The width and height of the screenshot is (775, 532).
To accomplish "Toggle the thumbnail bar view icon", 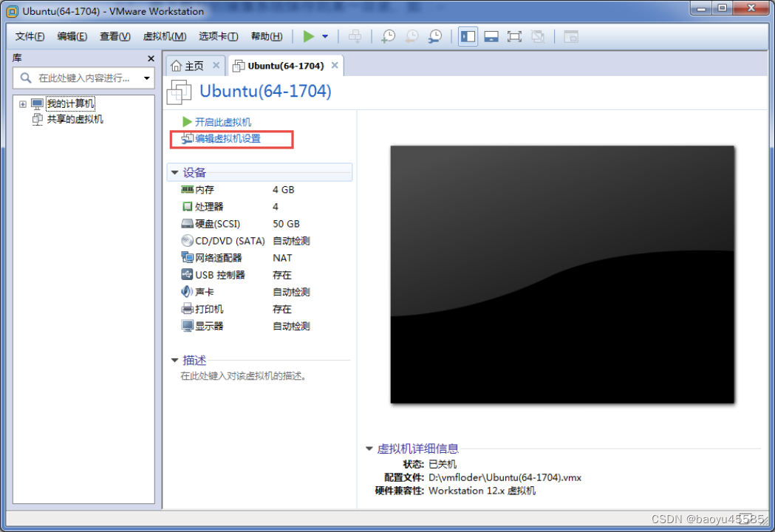I will pyautogui.click(x=491, y=37).
